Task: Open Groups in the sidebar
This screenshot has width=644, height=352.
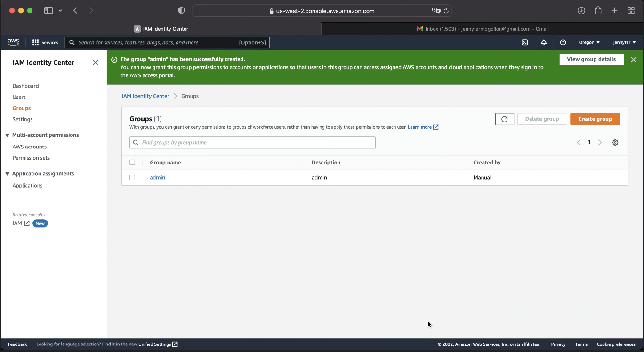Action: tap(22, 108)
